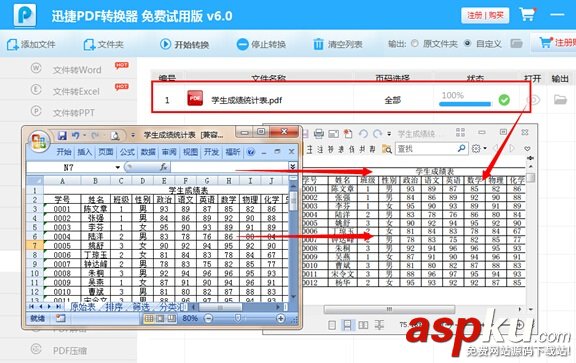
Task: Click the Excel macro record icon in status bar
Action: [x=61, y=319]
